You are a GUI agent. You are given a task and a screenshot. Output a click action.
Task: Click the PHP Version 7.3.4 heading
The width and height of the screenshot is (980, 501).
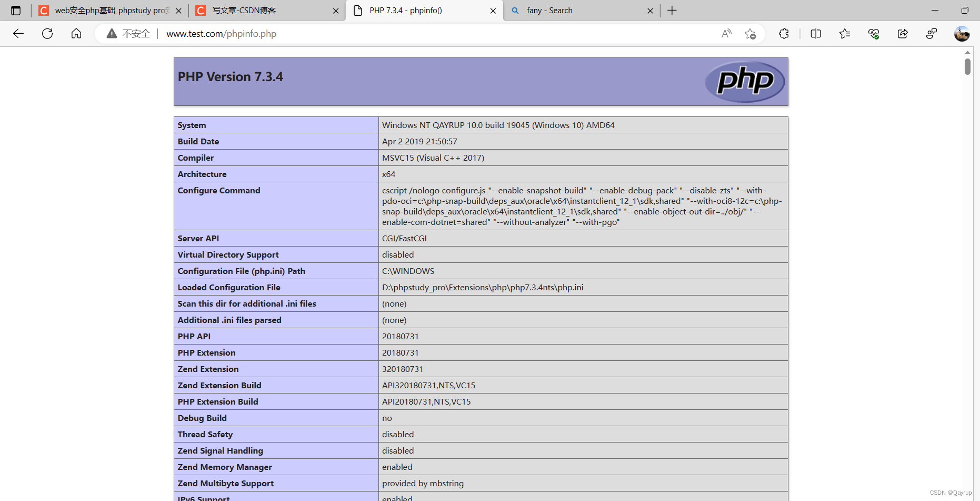coord(231,77)
